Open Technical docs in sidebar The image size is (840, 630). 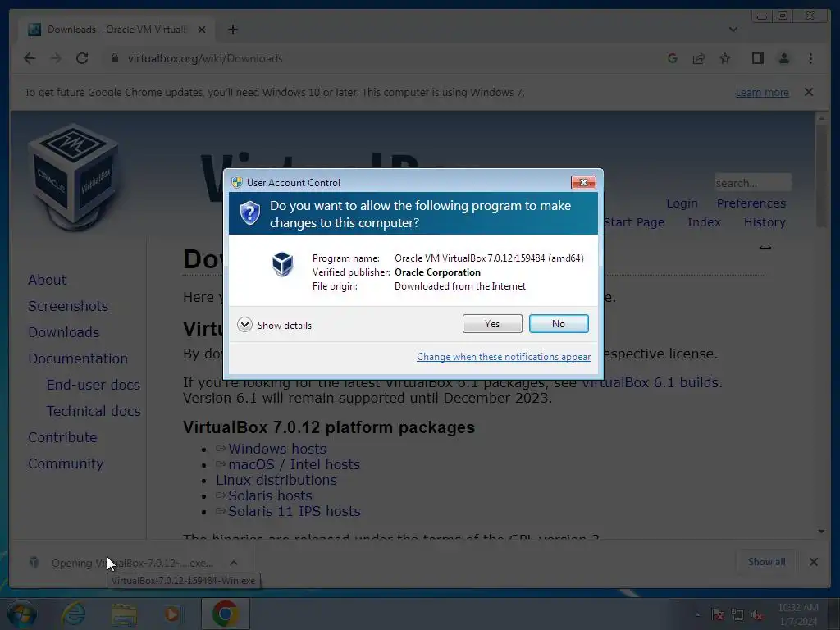coord(94,411)
